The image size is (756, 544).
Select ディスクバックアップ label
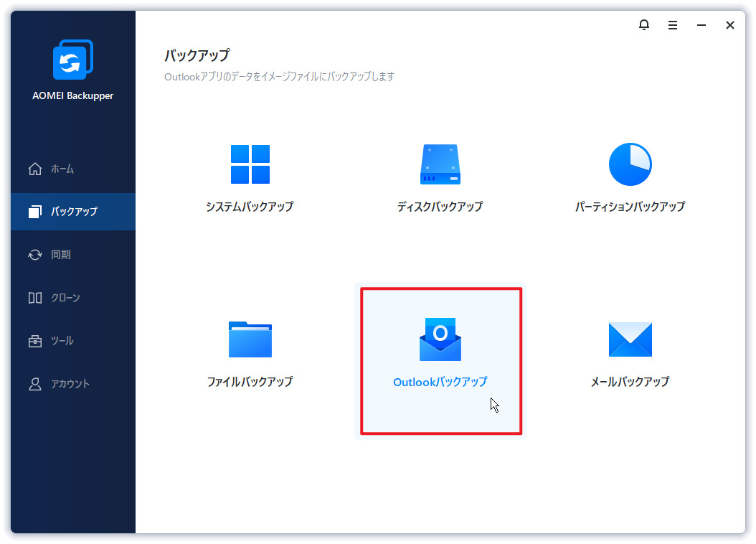click(x=440, y=207)
